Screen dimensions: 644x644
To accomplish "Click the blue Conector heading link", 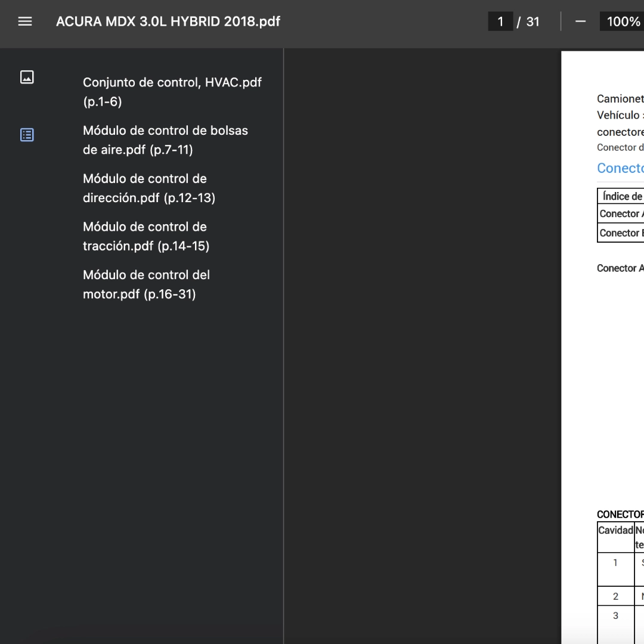I will (620, 168).
